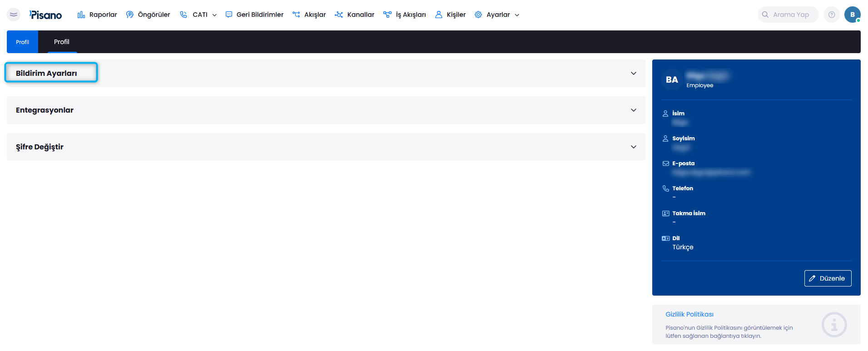Expand the Entegrasyonlar chevron
868x351 pixels.
[633, 110]
